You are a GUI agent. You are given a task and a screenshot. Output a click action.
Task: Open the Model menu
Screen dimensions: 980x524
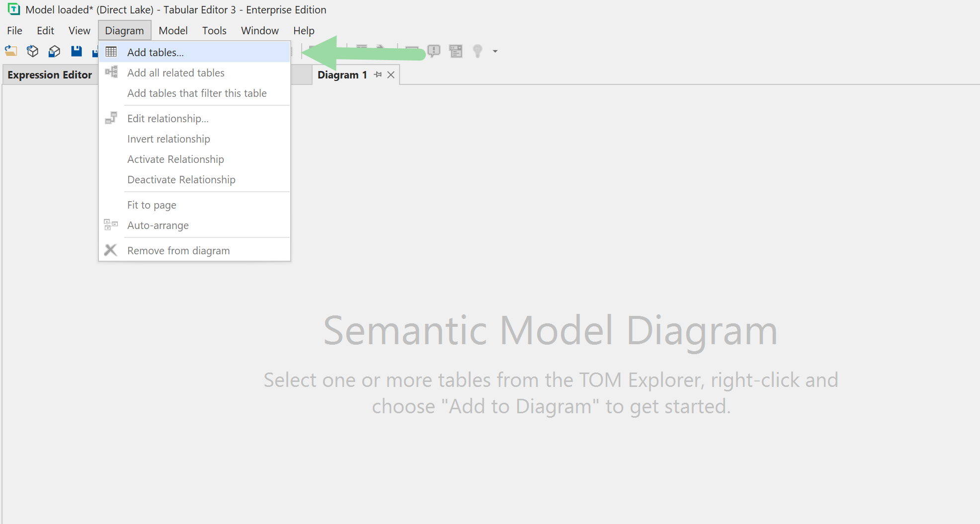tap(172, 30)
